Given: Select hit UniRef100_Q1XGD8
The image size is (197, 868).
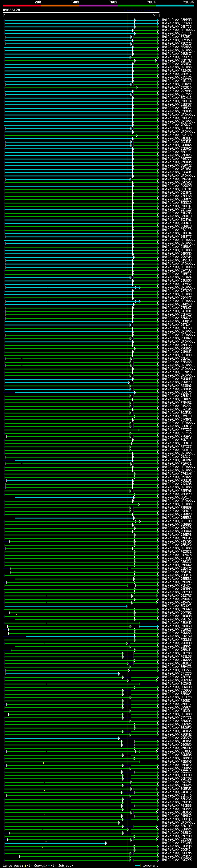Looking at the screenshot, I should pyautogui.click(x=177, y=483).
